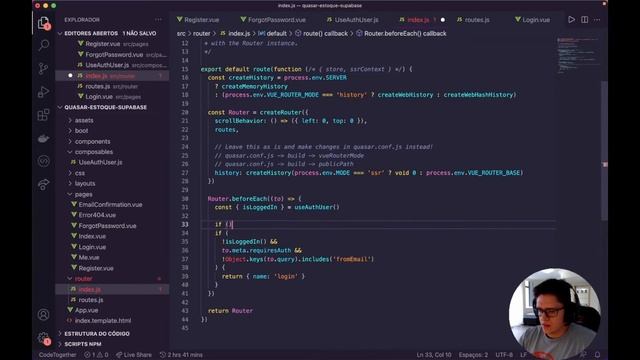Change indentation via Espaços: 2
Image resolution: width=640 pixels, height=360 pixels.
click(x=473, y=355)
